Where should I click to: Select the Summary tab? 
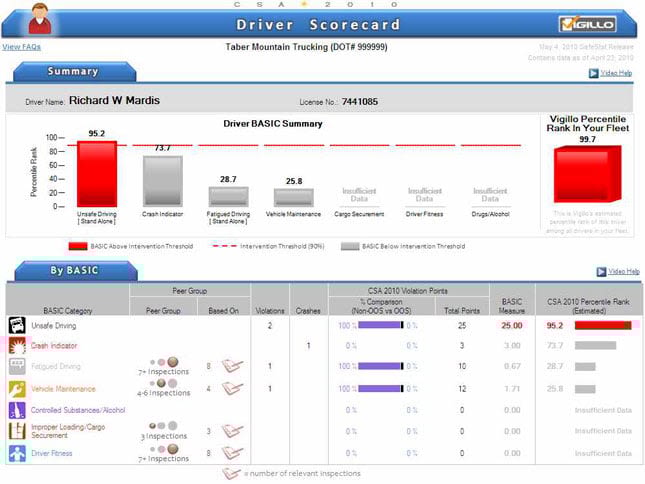click(74, 72)
